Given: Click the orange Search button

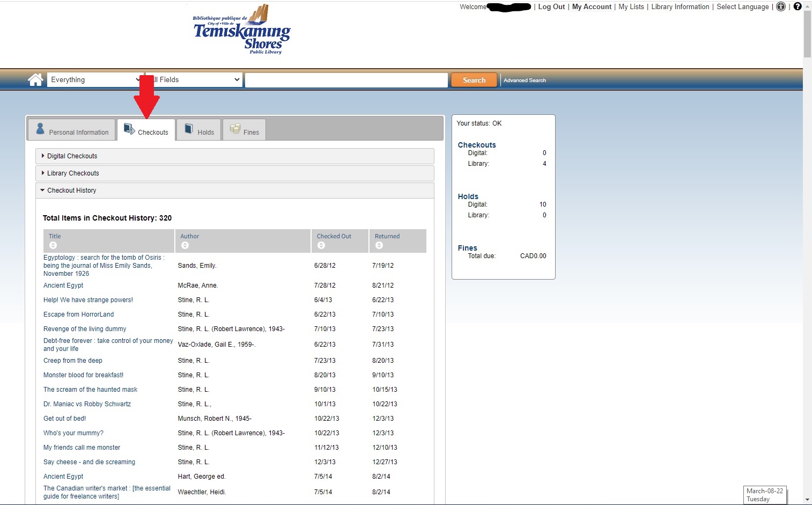Looking at the screenshot, I should [x=474, y=80].
